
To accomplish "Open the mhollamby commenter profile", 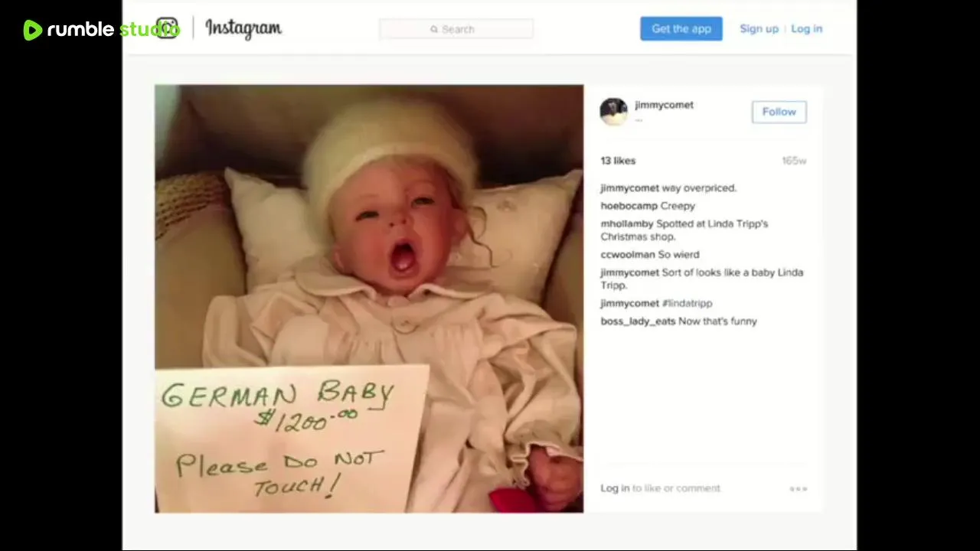I will click(x=627, y=223).
